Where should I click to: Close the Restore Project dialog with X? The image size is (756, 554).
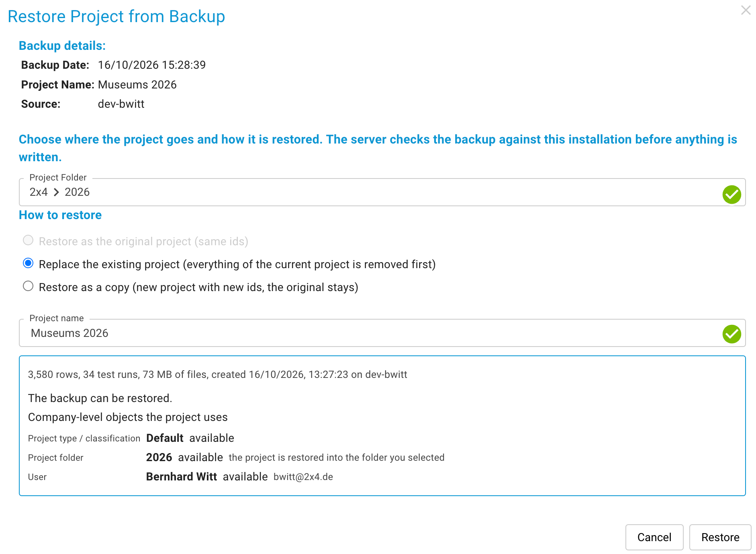(746, 10)
